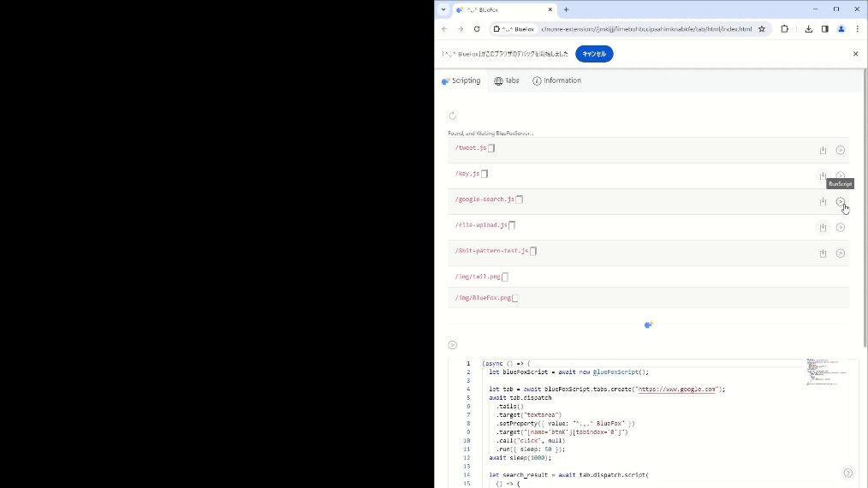Image resolution: width=868 pixels, height=488 pixels.
Task: Open the Chrome three-dot menu
Action: point(857,28)
